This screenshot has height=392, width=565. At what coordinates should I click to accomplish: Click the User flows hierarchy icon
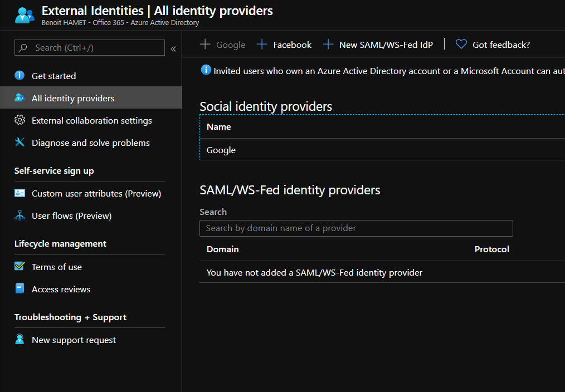click(20, 215)
